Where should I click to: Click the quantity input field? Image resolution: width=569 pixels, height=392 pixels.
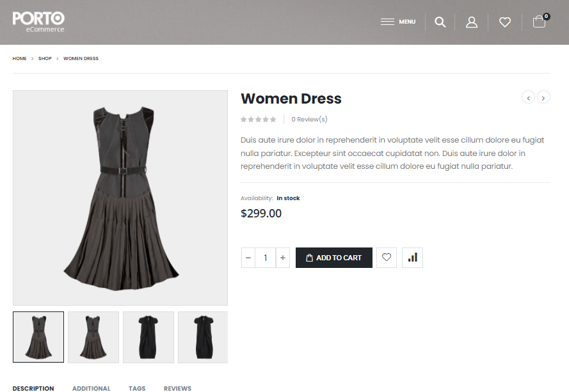(265, 258)
